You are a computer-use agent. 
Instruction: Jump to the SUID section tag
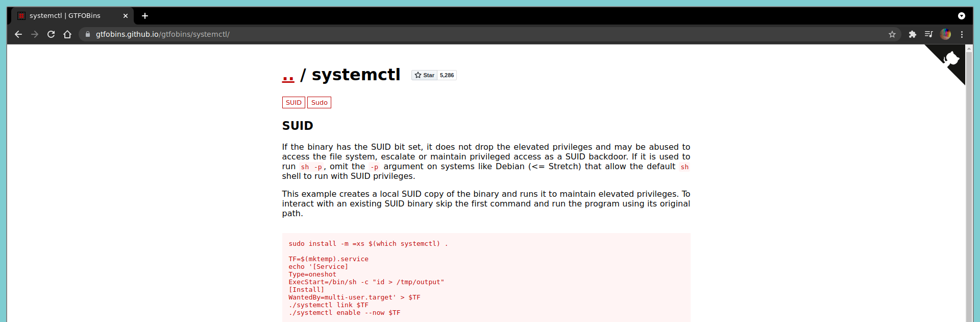[293, 103]
